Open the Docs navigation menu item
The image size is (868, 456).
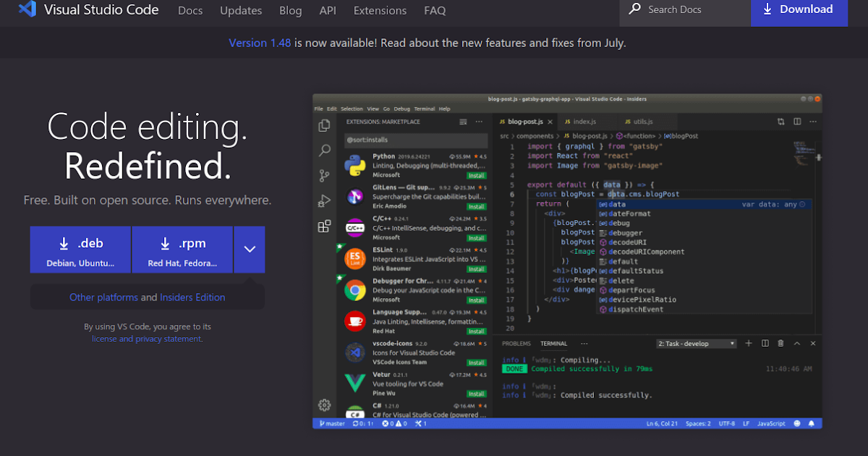pyautogui.click(x=190, y=10)
